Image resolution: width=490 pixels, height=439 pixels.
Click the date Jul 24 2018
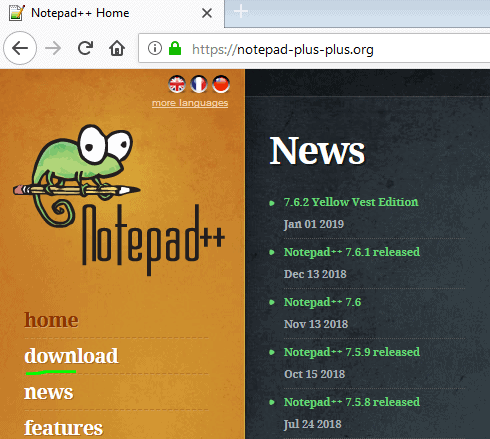pyautogui.click(x=313, y=424)
